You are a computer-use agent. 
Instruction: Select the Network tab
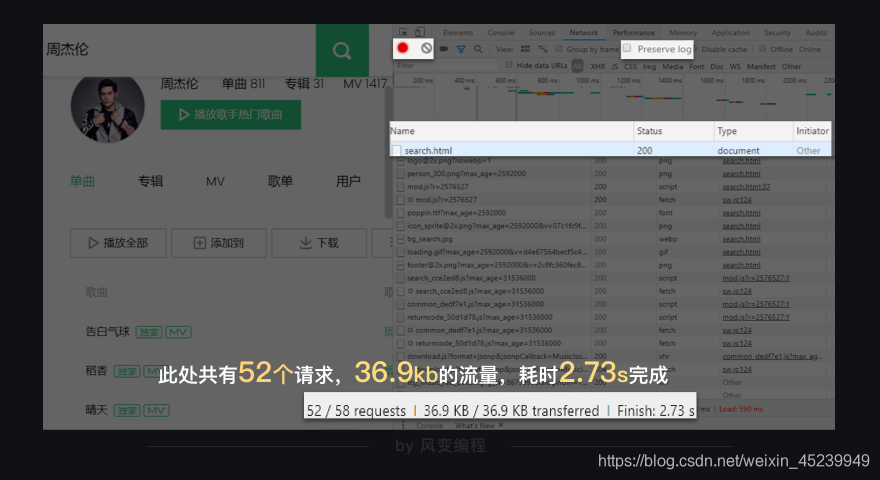click(x=584, y=33)
